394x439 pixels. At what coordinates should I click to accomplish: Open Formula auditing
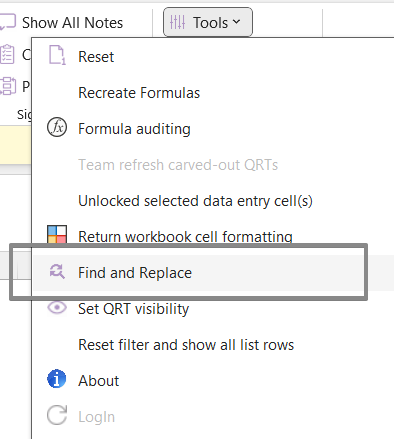point(134,129)
